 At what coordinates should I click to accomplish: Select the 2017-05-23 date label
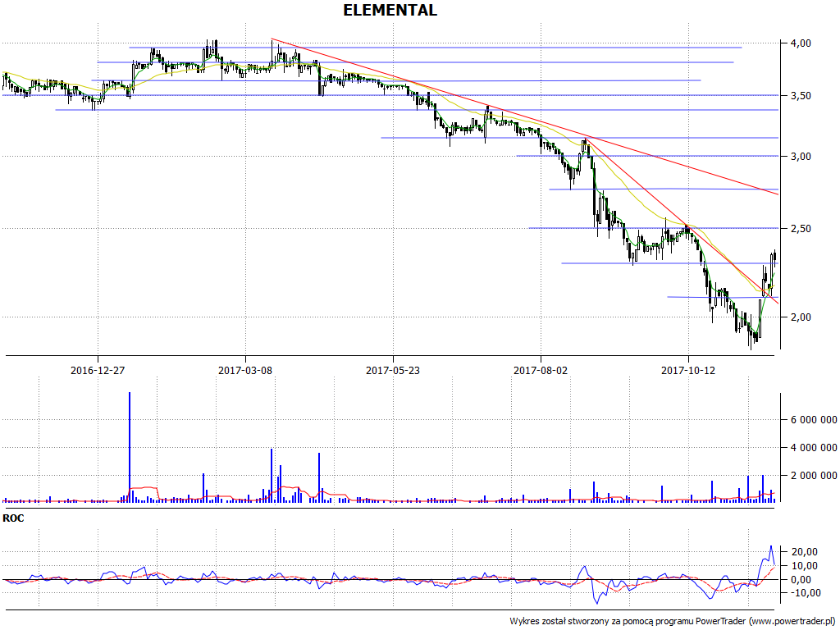pos(393,370)
